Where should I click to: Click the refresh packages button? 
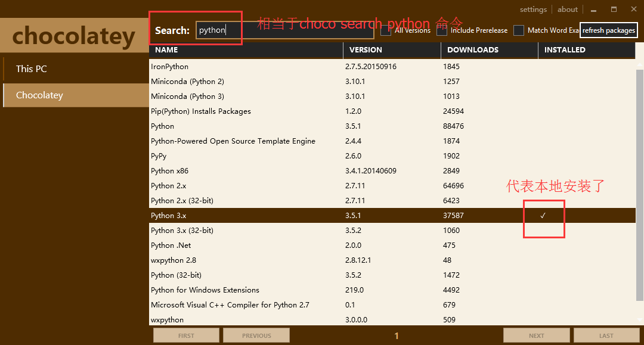[x=608, y=30]
